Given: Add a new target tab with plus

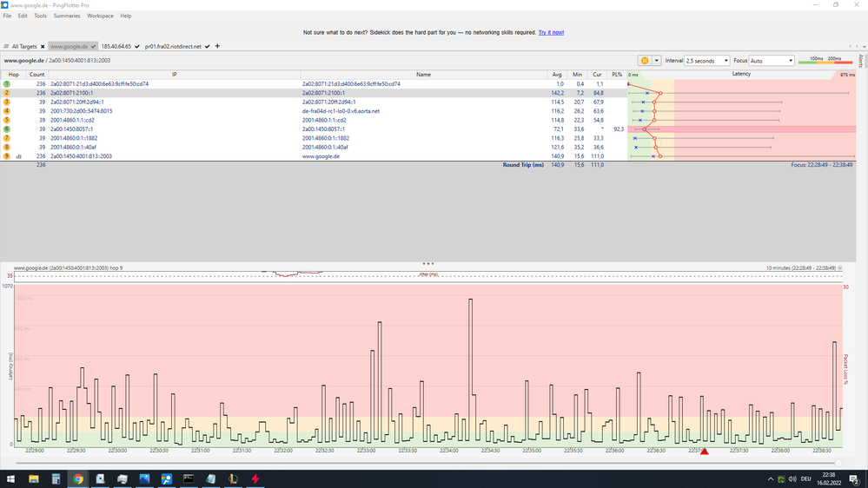Looking at the screenshot, I should pos(217,46).
